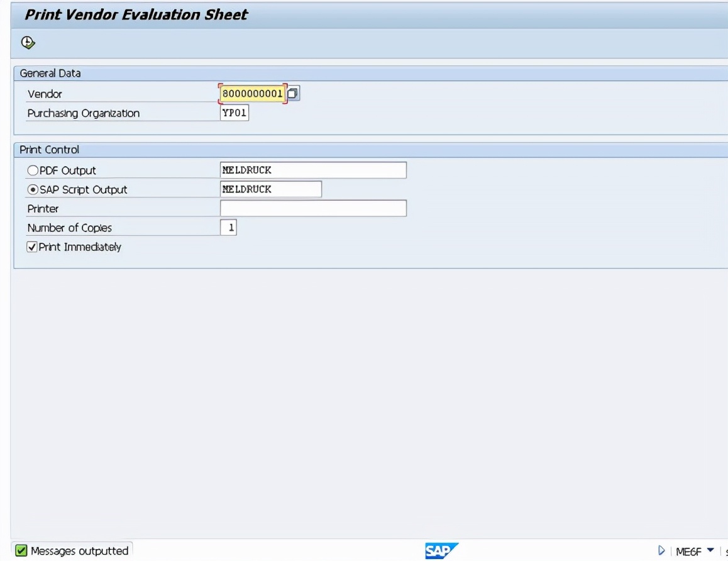Click the SAP logo in the status bar

[x=441, y=550]
